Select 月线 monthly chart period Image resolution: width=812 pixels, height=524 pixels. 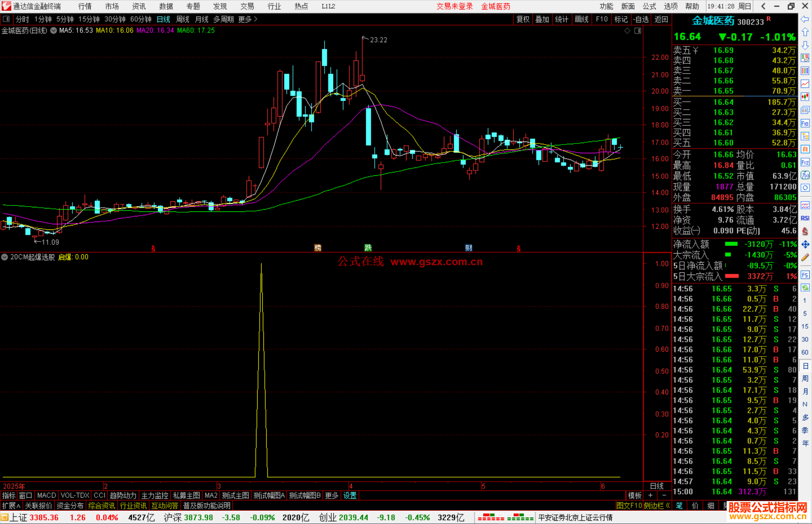click(202, 19)
